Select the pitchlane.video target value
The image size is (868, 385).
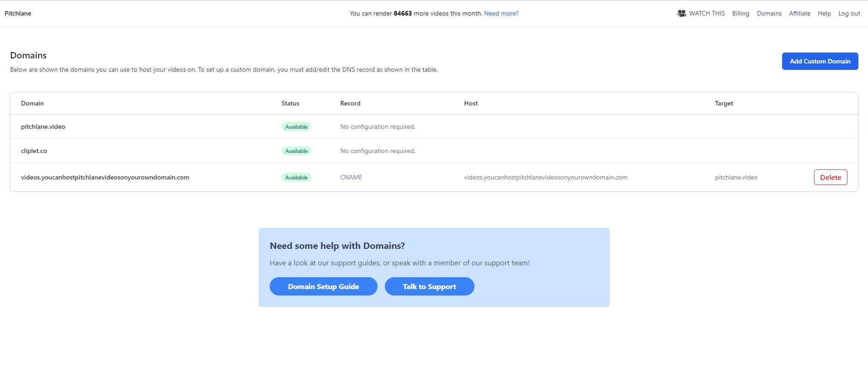point(736,177)
